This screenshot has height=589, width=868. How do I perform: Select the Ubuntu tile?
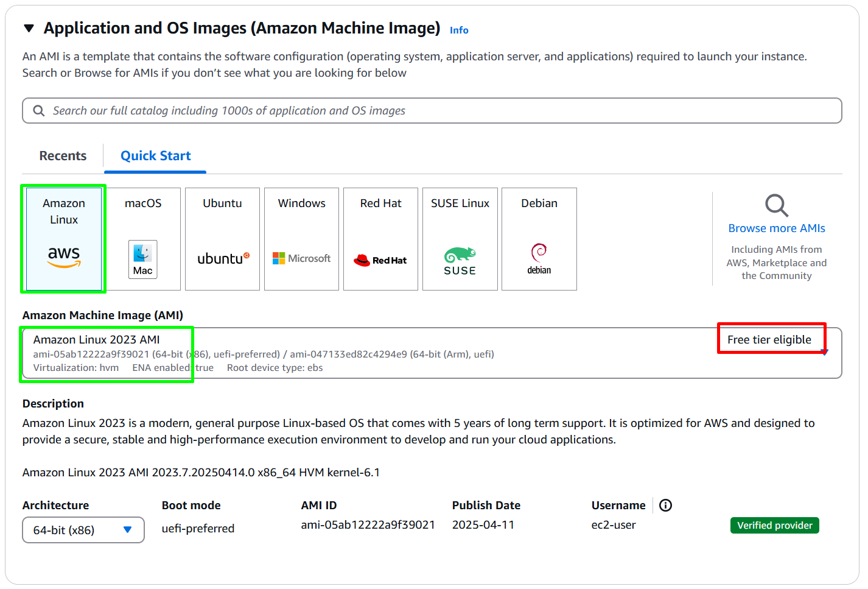[x=222, y=239]
